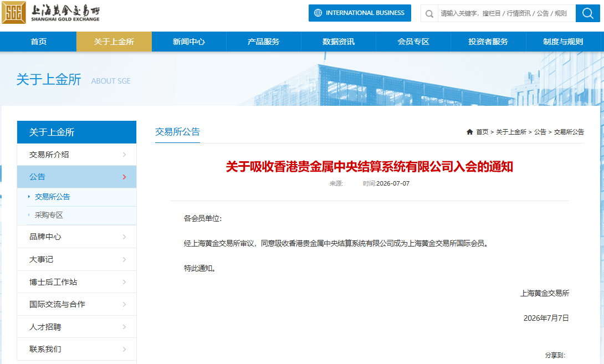
Task: Open 投资者服务 navigation tab
Action: click(488, 42)
